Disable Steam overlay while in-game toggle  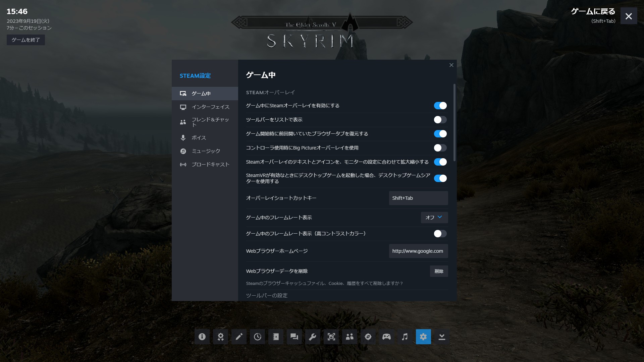[440, 106]
